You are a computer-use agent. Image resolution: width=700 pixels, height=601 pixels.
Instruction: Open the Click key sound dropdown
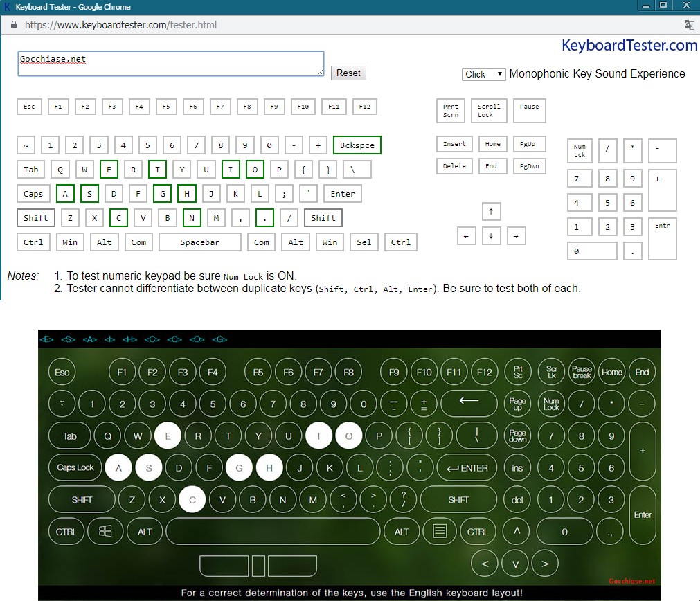click(x=484, y=74)
